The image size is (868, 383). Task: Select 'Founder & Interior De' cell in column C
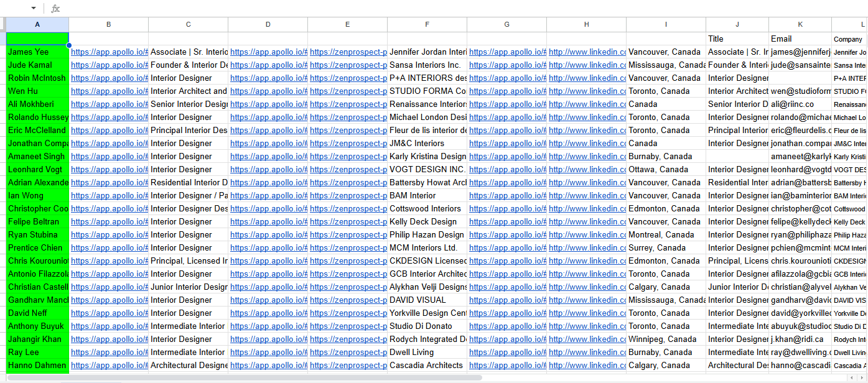[188, 65]
